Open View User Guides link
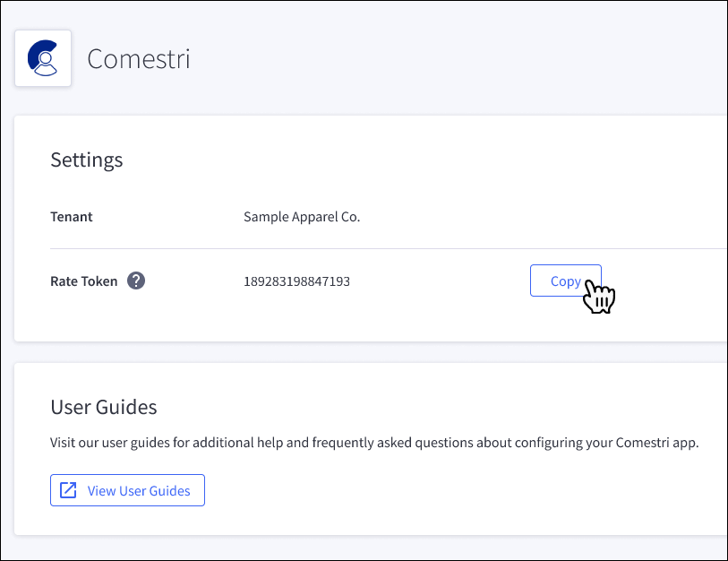Image resolution: width=728 pixels, height=561 pixels. (x=127, y=490)
